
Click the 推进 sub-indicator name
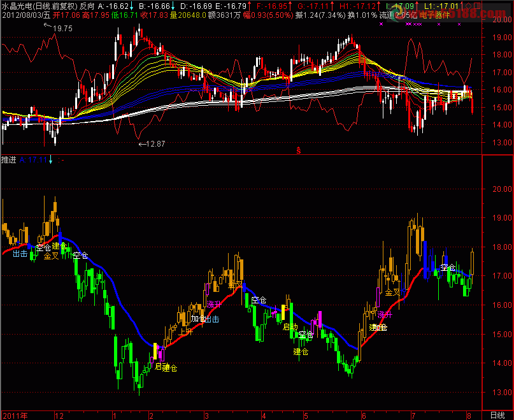click(9, 160)
